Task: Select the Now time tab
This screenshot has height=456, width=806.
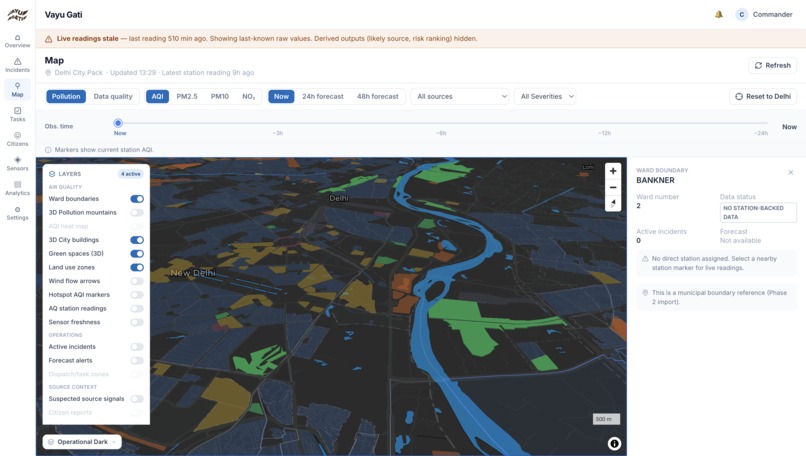Action: [x=281, y=96]
